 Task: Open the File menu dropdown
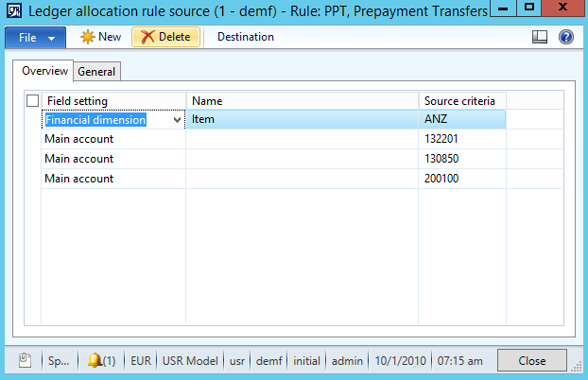pos(36,37)
